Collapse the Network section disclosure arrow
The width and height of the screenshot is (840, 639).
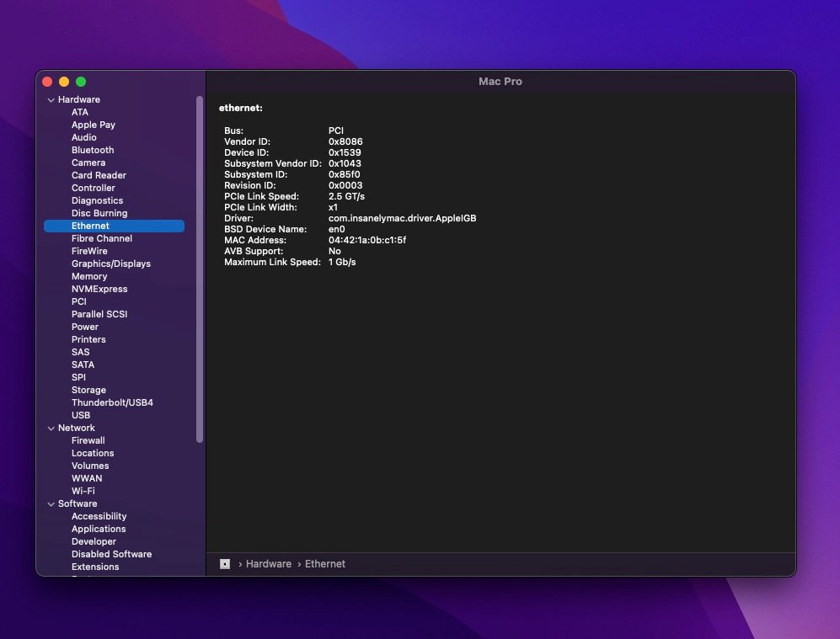point(51,429)
